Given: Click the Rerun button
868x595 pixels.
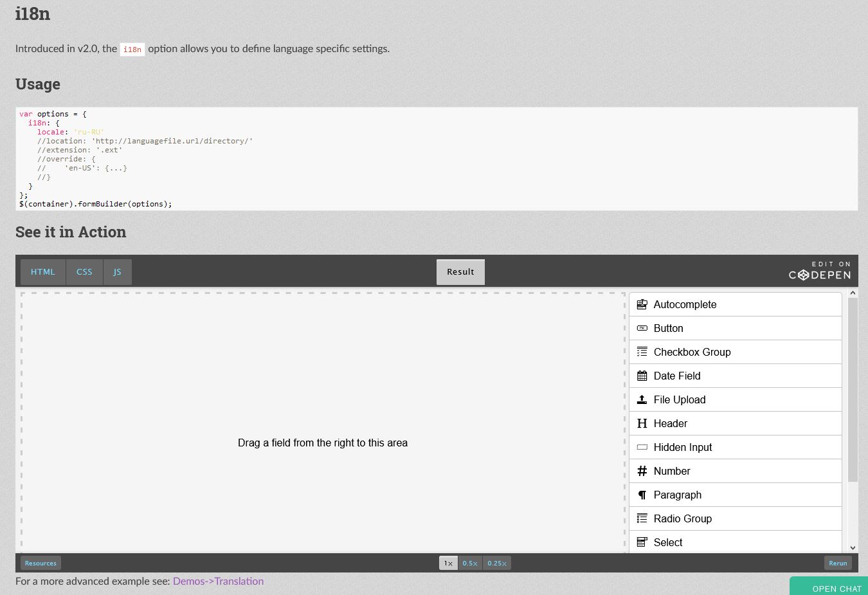Looking at the screenshot, I should pos(838,562).
